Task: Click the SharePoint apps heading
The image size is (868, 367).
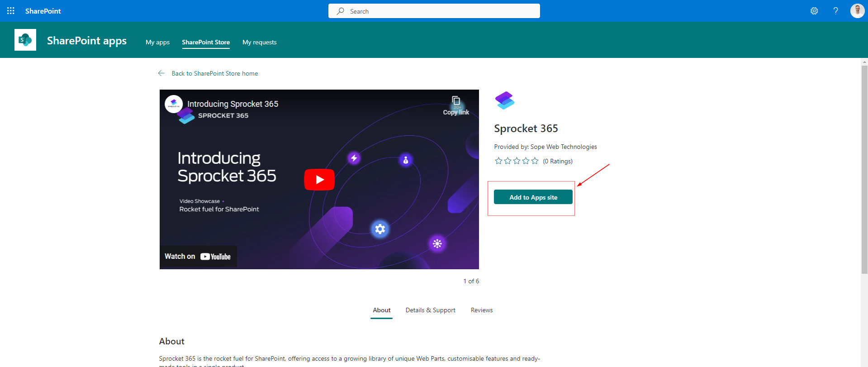Action: click(x=87, y=41)
